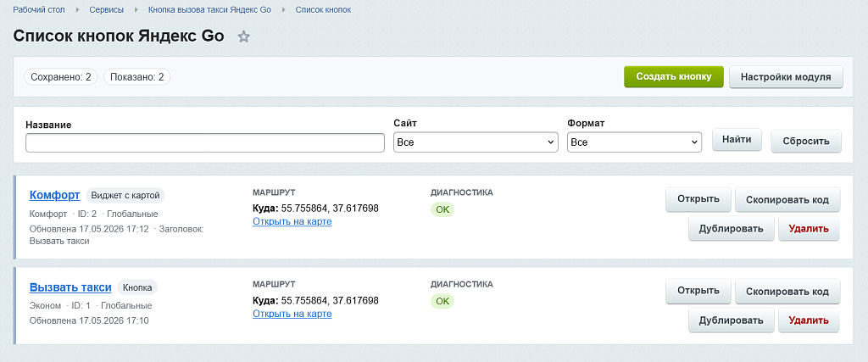Open the Комфорт button title link

[55, 195]
